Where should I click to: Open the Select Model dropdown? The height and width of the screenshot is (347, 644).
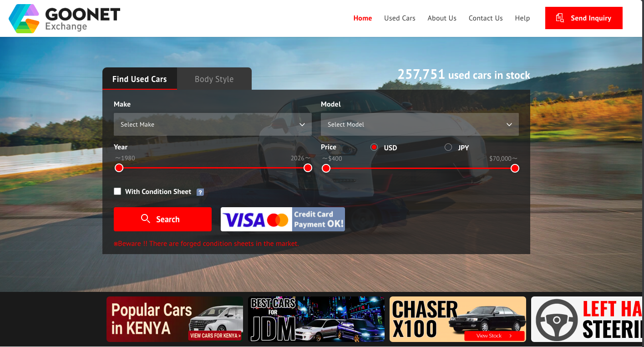tap(419, 124)
